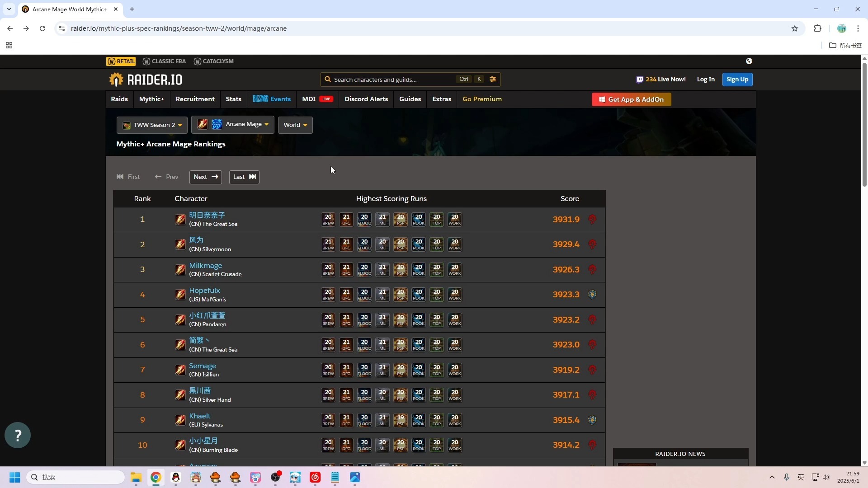Open File Explorer in the taskbar
The image size is (868, 488).
pos(136,477)
